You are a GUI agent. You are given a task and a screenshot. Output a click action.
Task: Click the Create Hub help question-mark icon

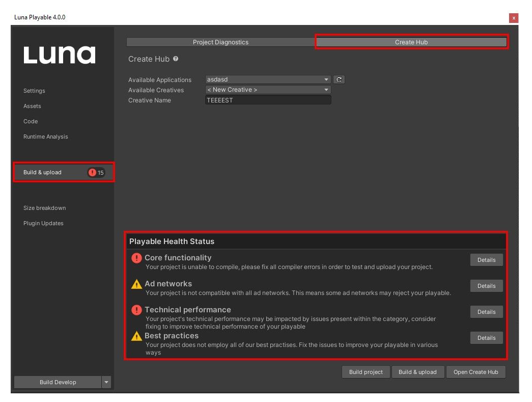coord(176,59)
